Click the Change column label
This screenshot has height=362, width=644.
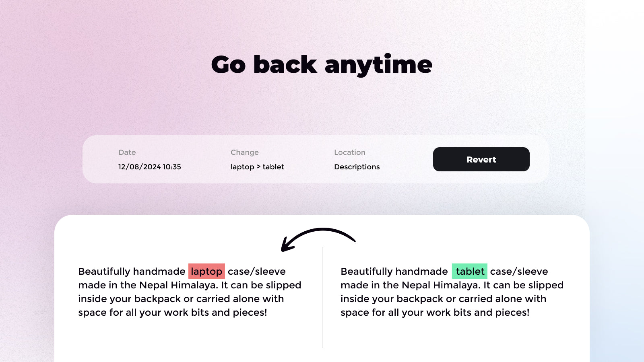(245, 152)
